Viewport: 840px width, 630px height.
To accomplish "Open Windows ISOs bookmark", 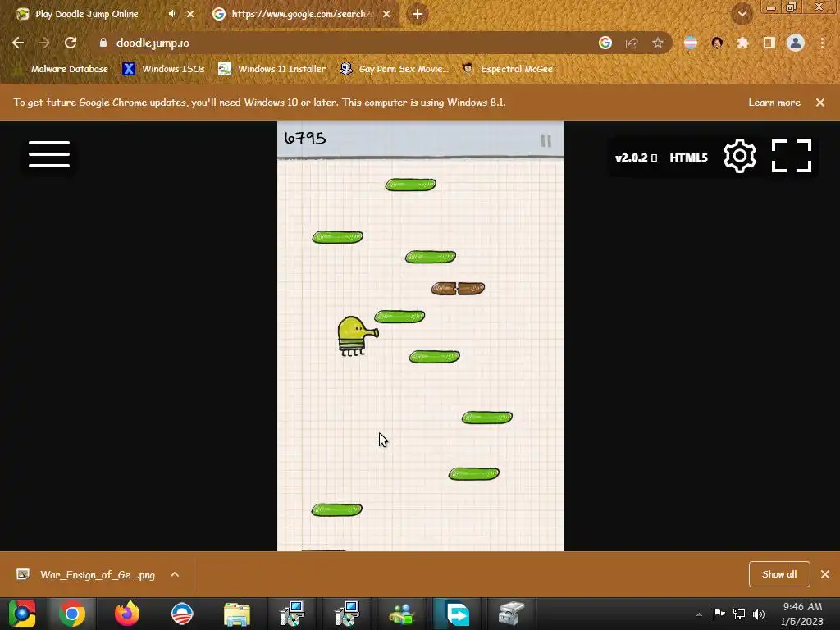I will (x=164, y=69).
